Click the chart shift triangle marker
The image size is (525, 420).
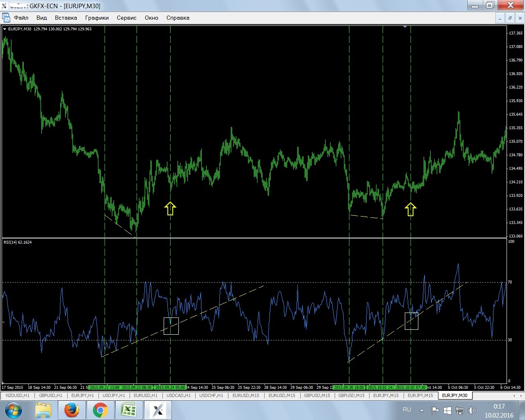(x=405, y=27)
